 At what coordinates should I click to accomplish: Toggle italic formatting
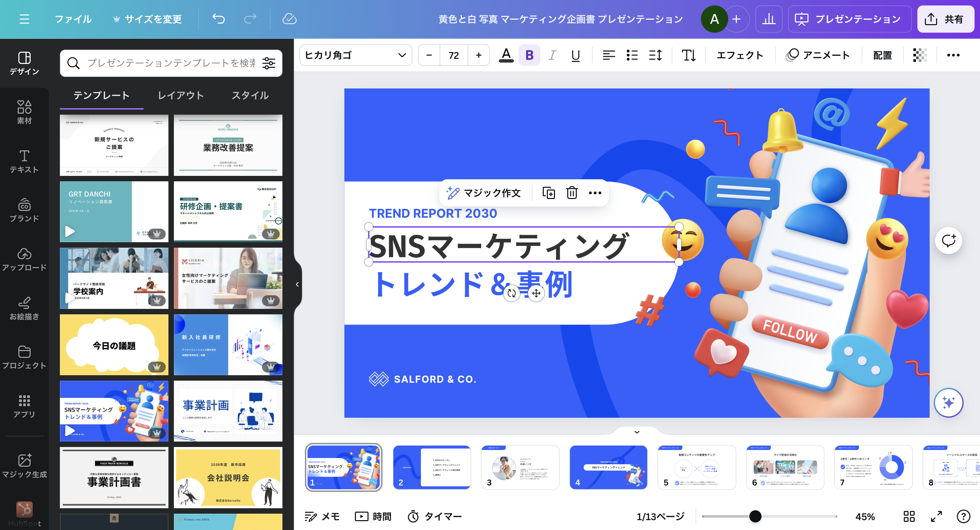tap(552, 55)
